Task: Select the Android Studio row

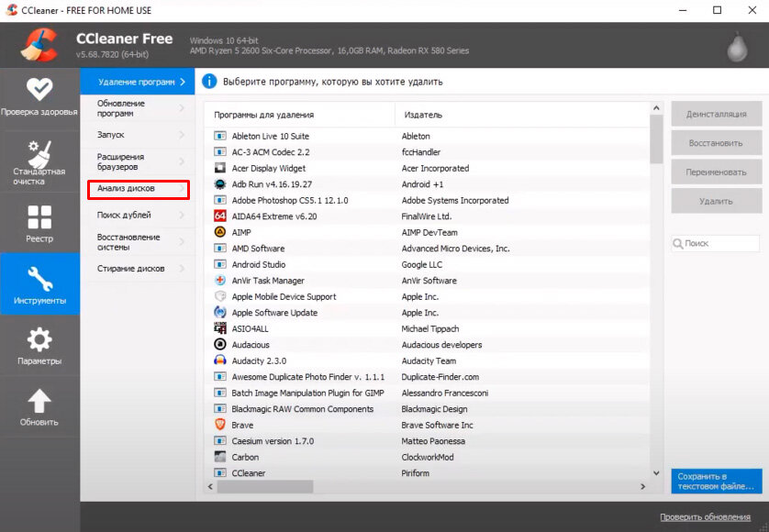Action: (427, 264)
